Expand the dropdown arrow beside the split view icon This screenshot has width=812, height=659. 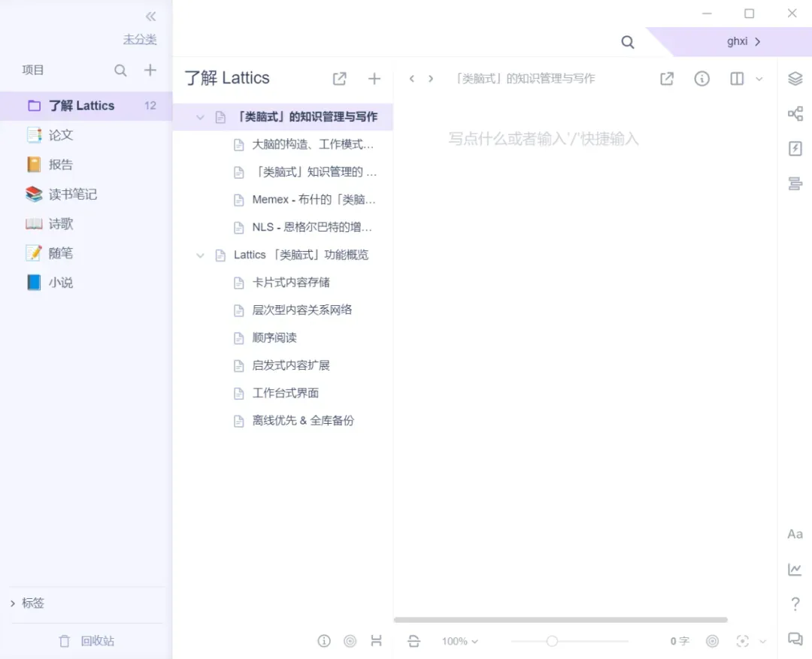(759, 79)
